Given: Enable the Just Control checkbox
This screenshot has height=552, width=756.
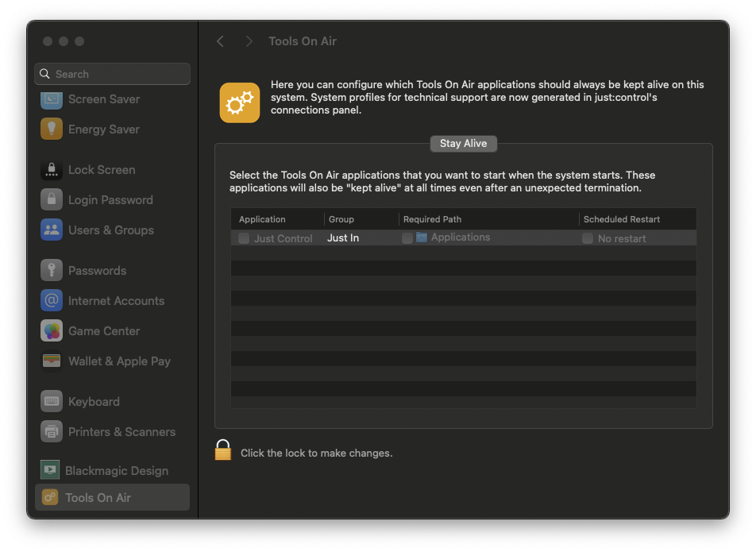Looking at the screenshot, I should pyautogui.click(x=244, y=238).
